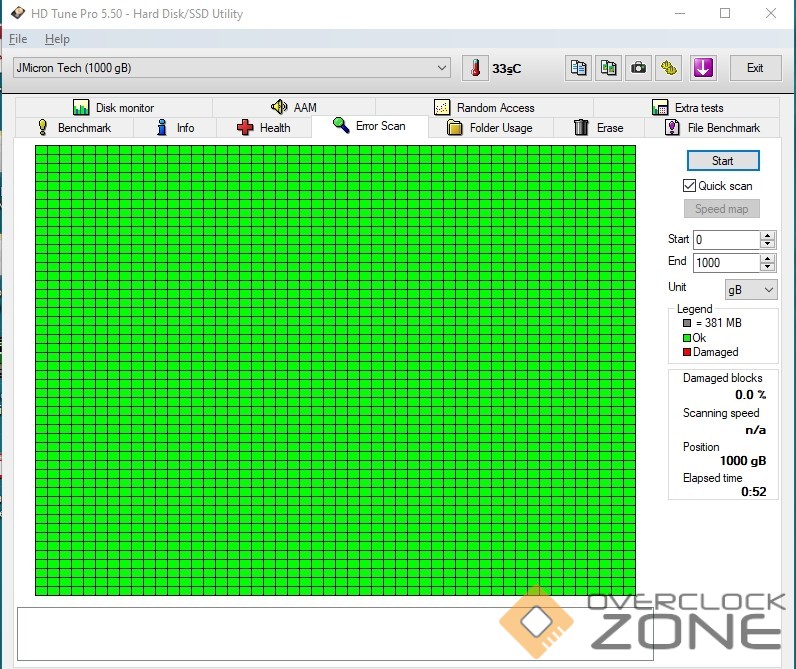The height and width of the screenshot is (669, 796).
Task: Increase the End value with up arrow
Action: coord(768,258)
